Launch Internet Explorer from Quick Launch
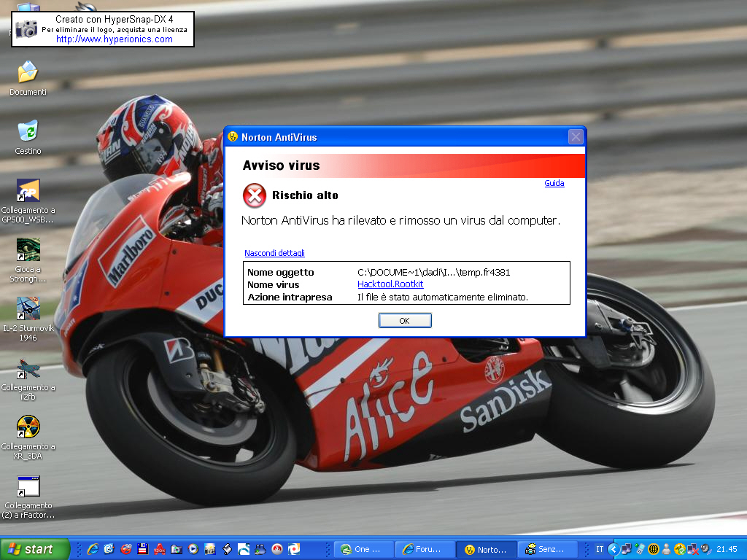 tap(93, 549)
